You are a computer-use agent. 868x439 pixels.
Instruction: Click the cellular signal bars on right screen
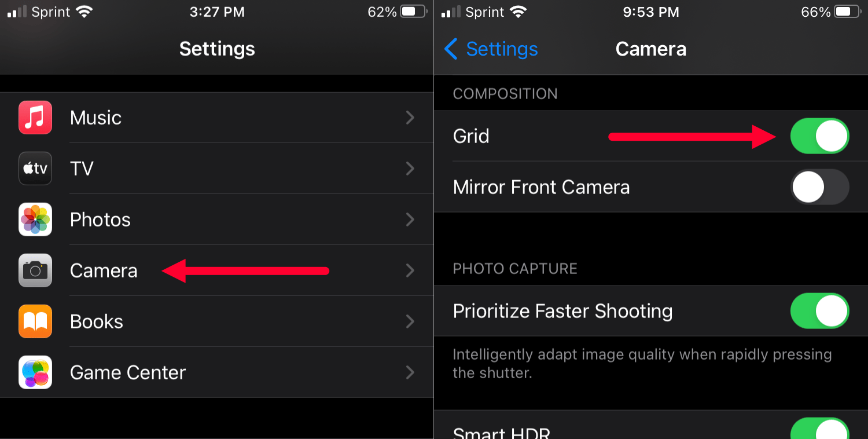(x=452, y=10)
